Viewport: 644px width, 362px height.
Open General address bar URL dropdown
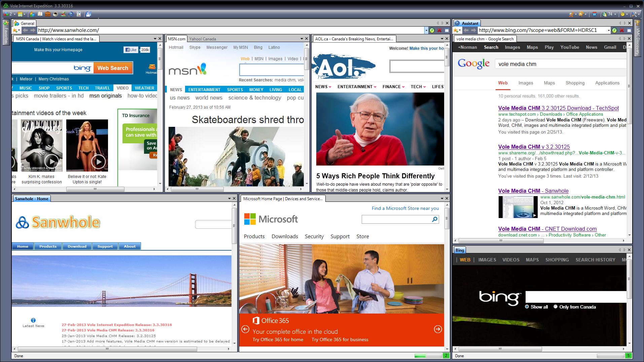pos(426,30)
